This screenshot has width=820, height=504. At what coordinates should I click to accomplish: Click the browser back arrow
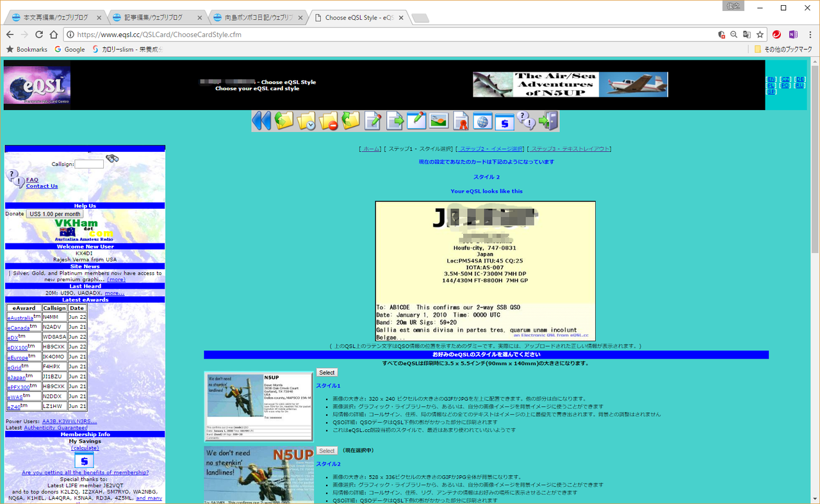coord(10,35)
